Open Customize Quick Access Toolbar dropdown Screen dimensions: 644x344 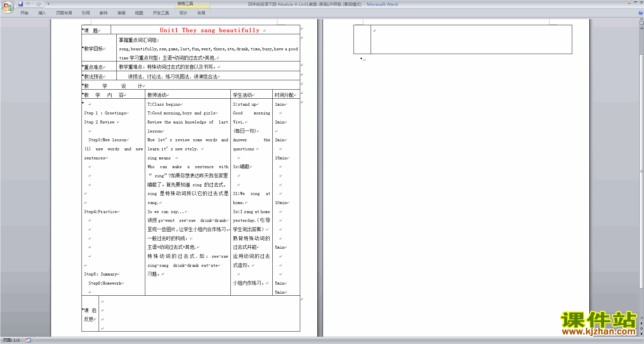(48, 4)
